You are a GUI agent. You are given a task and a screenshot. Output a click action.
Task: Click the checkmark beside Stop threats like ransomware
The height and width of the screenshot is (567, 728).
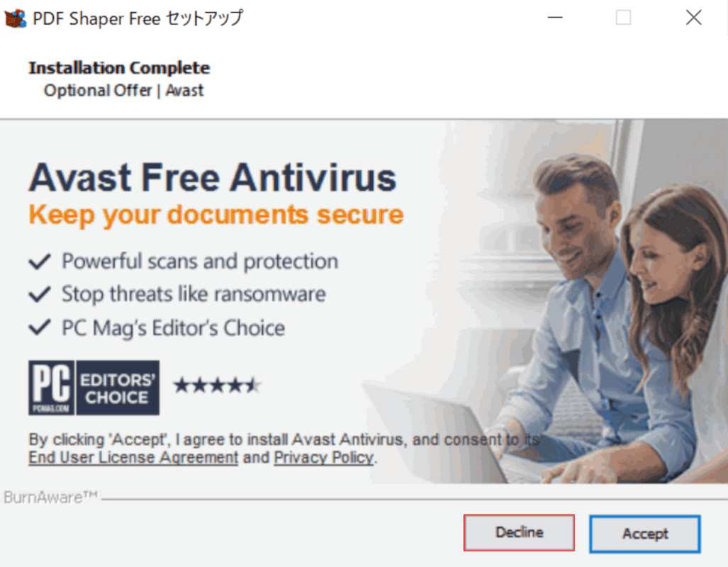[x=40, y=294]
